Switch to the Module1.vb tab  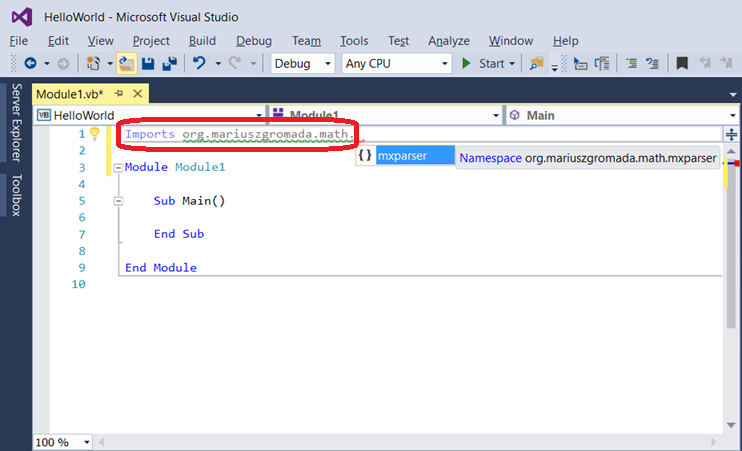[x=70, y=94]
